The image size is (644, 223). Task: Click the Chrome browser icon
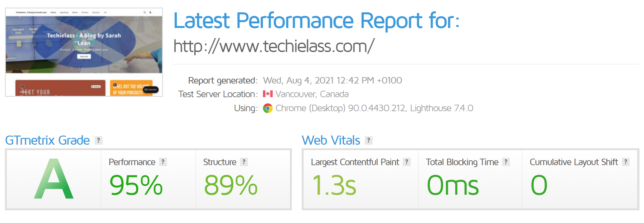coord(268,108)
